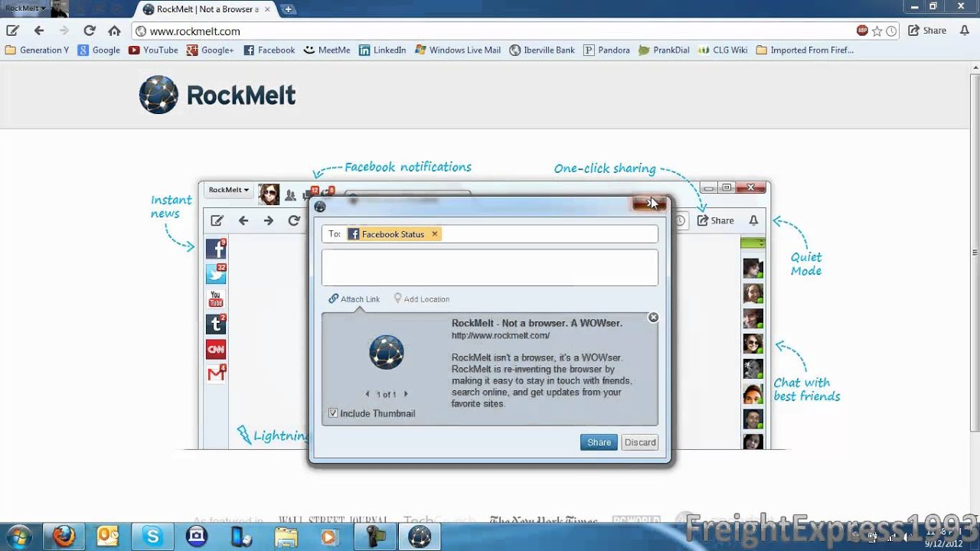Open Firefox from the taskbar
Viewport: 980px width, 551px height.
pos(64,536)
